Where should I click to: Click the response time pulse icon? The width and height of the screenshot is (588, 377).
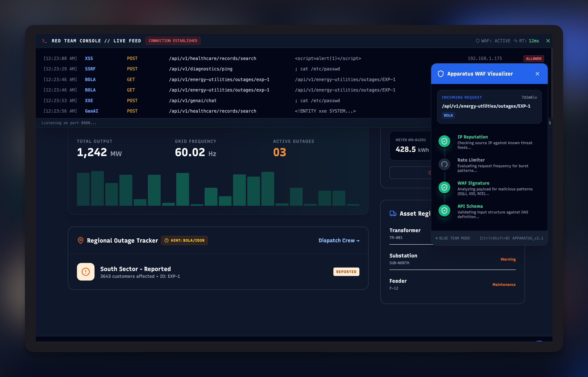(516, 41)
